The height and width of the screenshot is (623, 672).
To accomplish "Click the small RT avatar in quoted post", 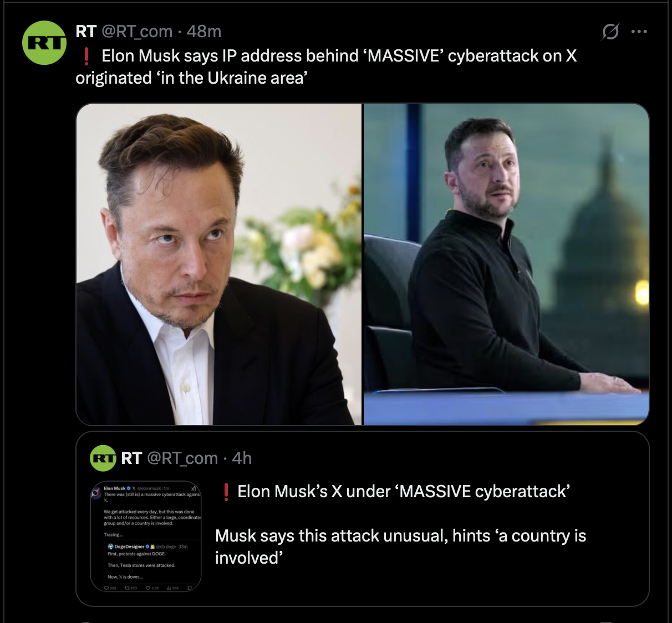I will [x=103, y=458].
